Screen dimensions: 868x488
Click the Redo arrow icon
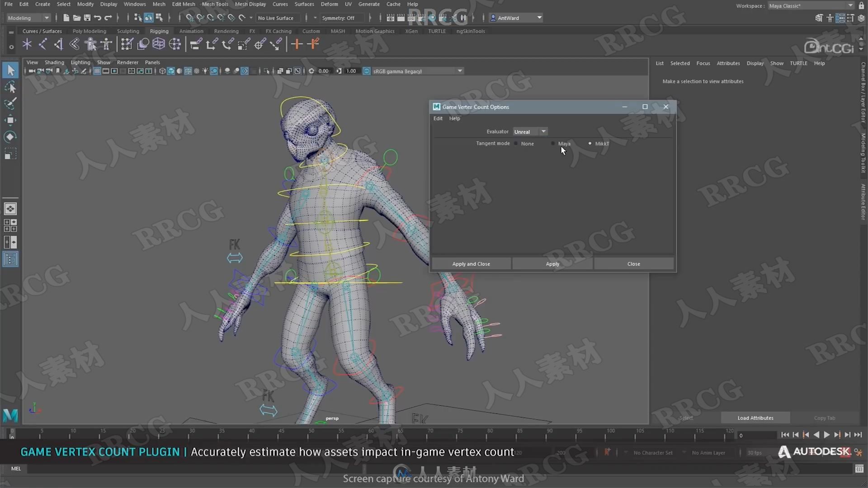[108, 18]
